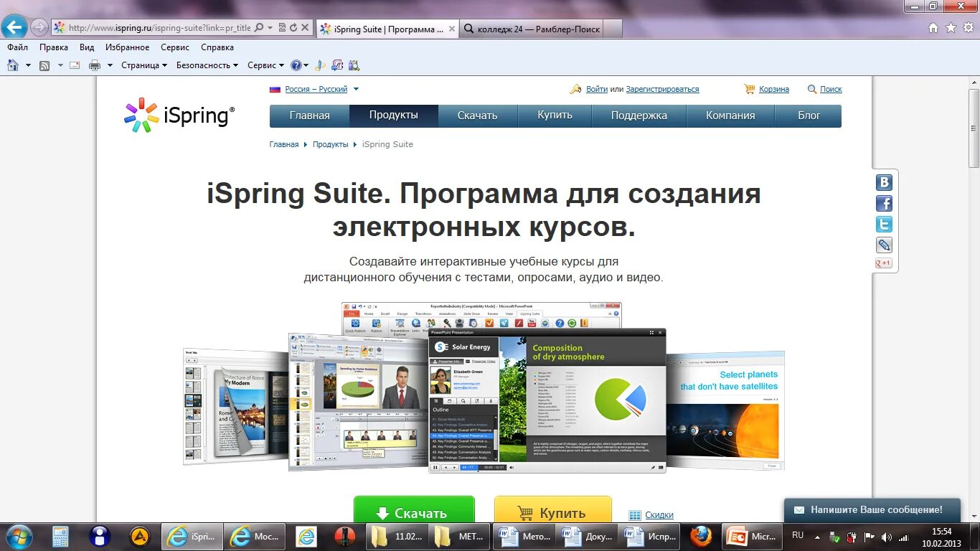980x551 pixels.
Task: Open Главная in site navigation
Action: (310, 116)
